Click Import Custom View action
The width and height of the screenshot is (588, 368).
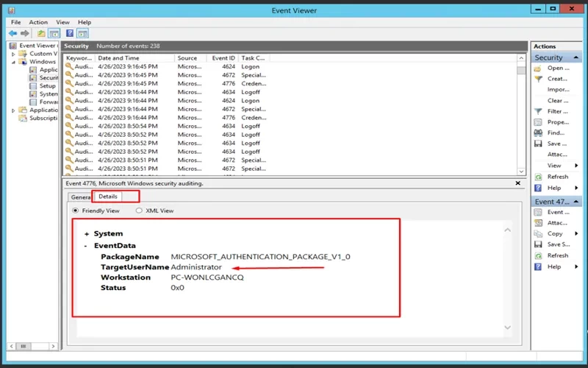coord(559,90)
